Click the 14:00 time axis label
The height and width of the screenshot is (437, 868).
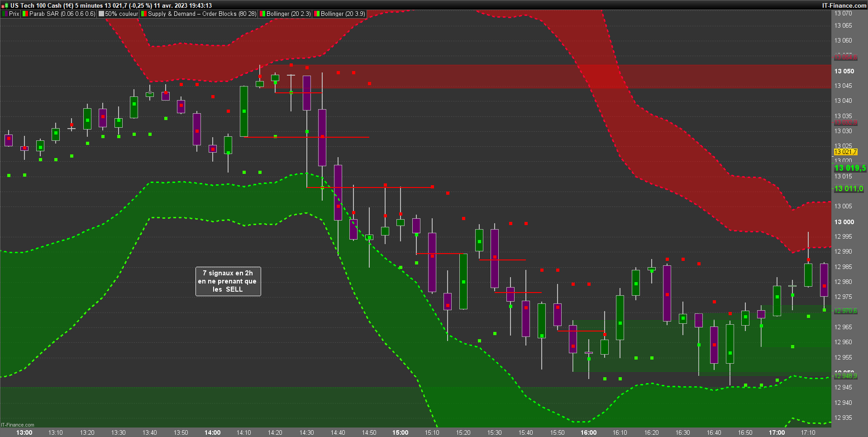pos(213,432)
